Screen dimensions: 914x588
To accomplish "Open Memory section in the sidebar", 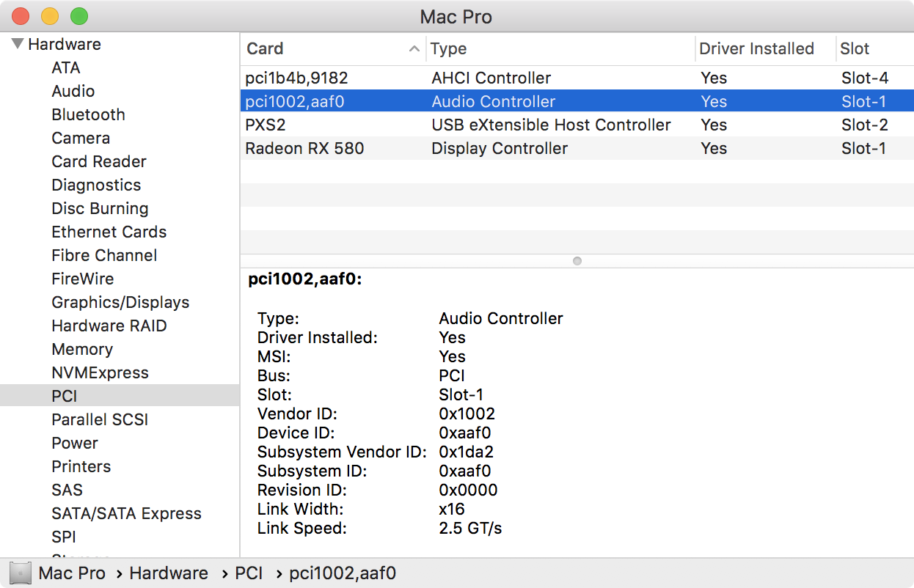I will tap(82, 349).
